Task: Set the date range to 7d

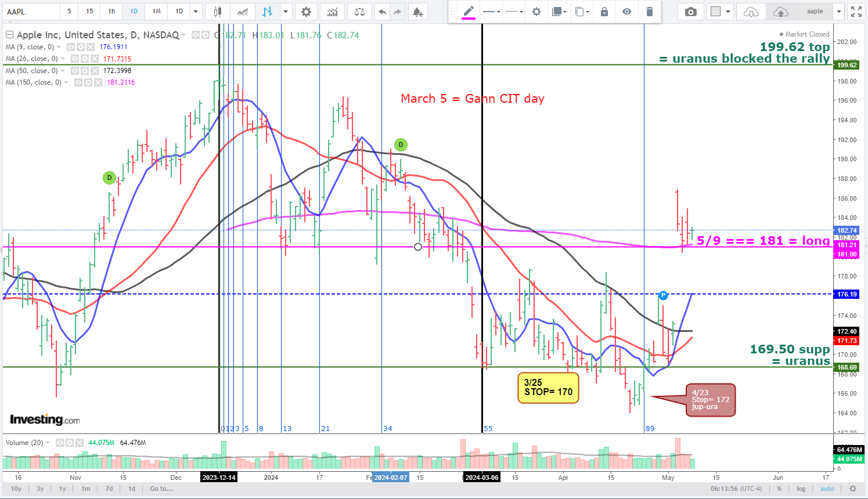Action: (x=109, y=489)
